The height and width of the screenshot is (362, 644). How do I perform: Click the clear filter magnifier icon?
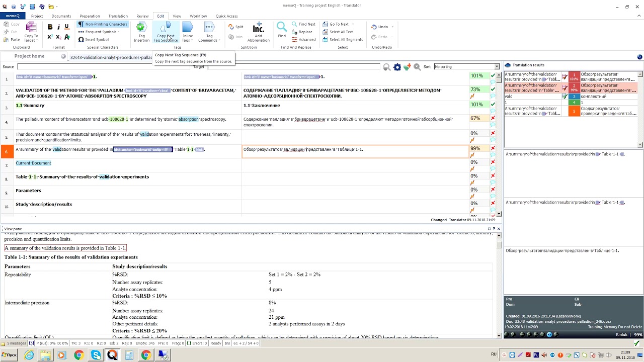click(x=417, y=67)
